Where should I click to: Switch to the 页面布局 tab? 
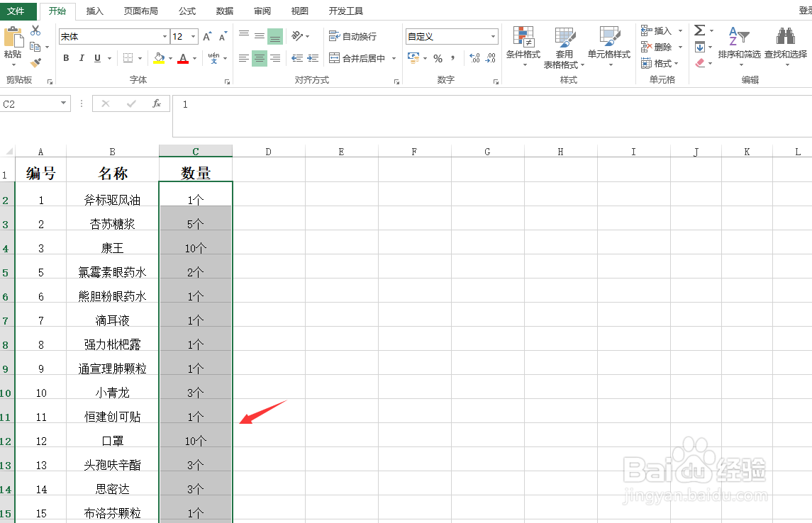tap(141, 11)
